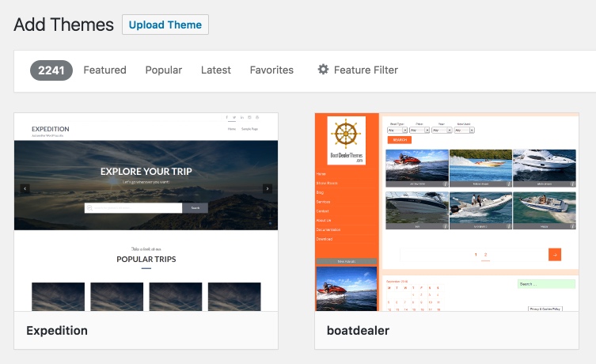This screenshot has width=596, height=364.
Task: Click the orange SEARCH button in boatdealer preview
Action: 400,139
